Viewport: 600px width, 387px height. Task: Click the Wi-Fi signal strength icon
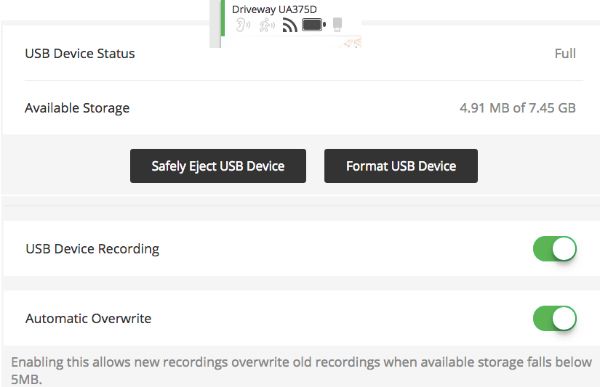tap(290, 25)
